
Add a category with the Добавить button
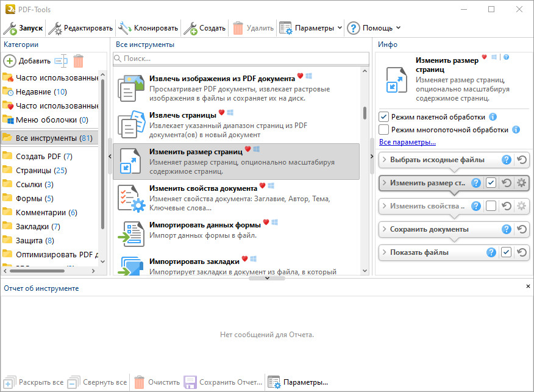point(27,61)
